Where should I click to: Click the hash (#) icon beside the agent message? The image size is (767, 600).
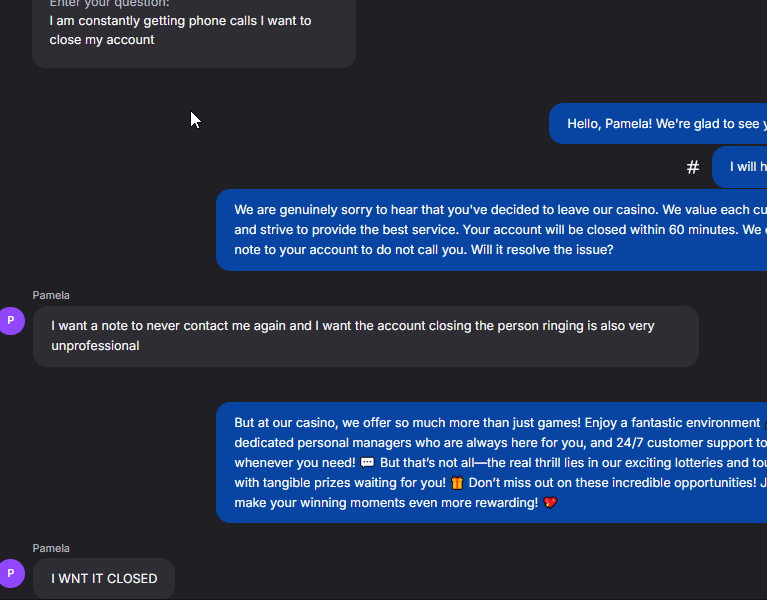(x=692, y=167)
